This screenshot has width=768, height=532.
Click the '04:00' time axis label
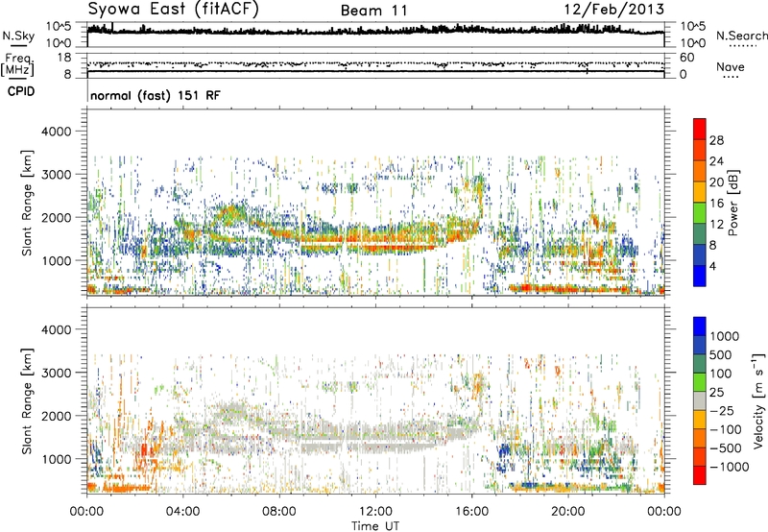182,512
